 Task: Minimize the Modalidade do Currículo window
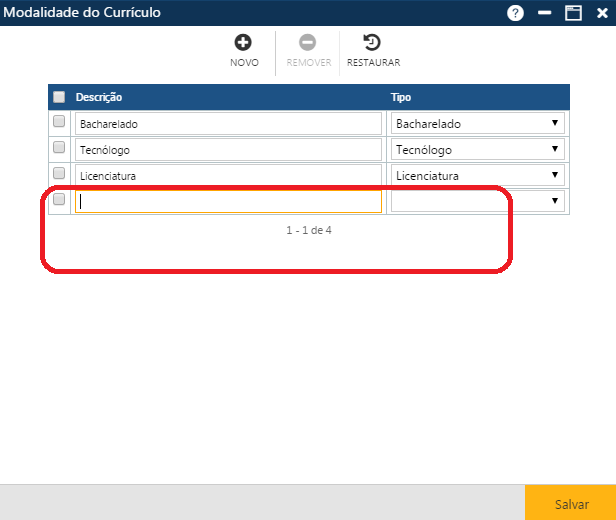pos(545,13)
